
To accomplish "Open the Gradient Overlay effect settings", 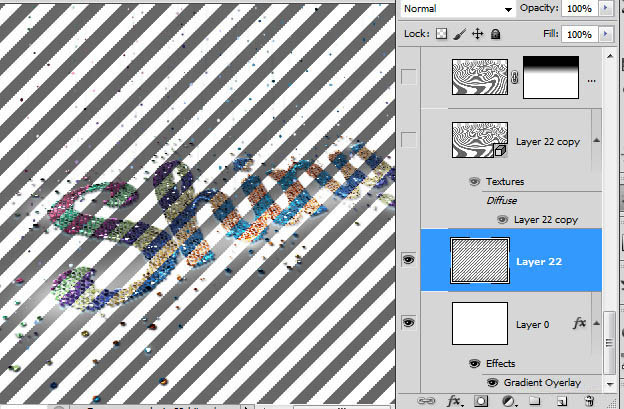I will click(542, 383).
